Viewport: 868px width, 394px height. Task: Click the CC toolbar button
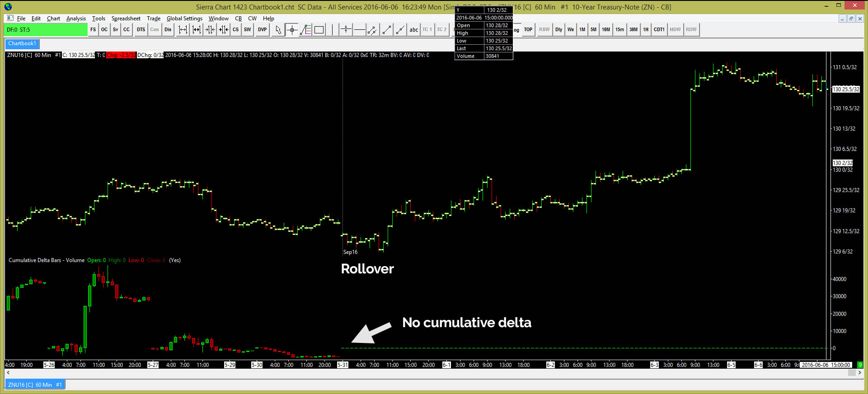point(127,30)
